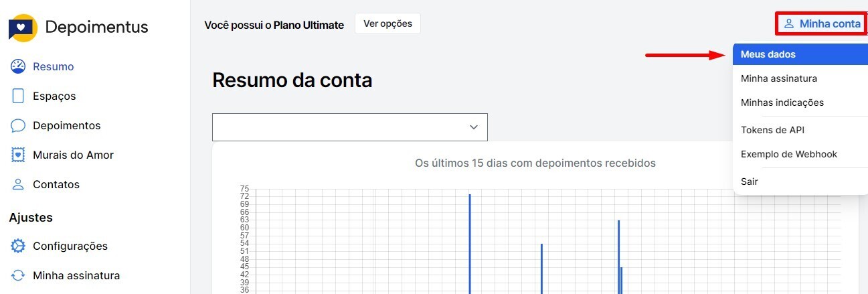The width and height of the screenshot is (868, 294).
Task: Click the user icon beside Minha conta
Action: [x=789, y=24]
